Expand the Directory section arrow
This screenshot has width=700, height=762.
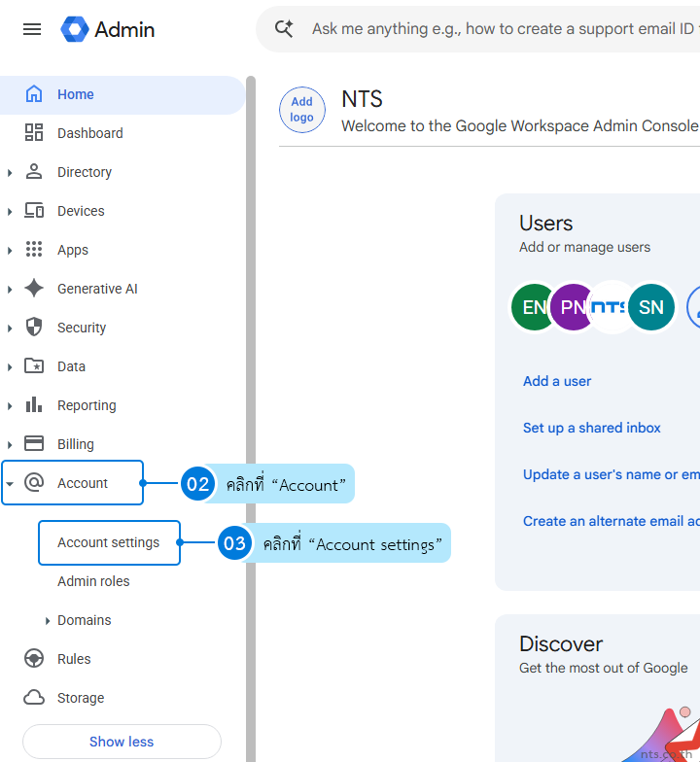(x=10, y=173)
